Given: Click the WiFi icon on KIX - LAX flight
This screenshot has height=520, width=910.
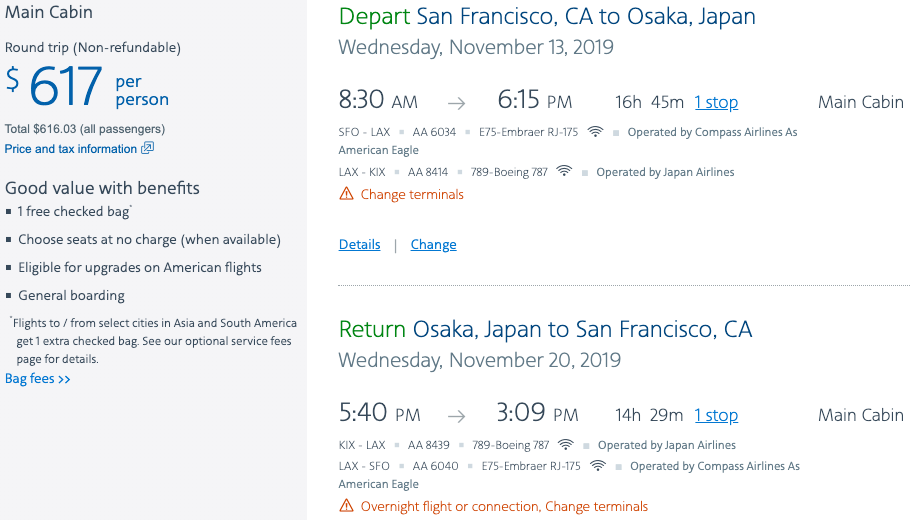Looking at the screenshot, I should [566, 445].
